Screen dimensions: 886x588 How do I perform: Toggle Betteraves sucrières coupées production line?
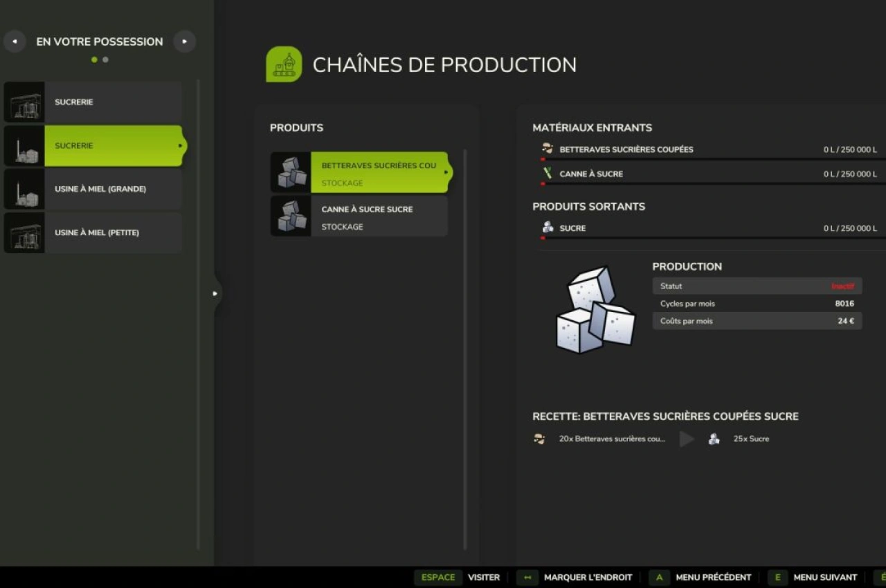pyautogui.click(x=379, y=173)
